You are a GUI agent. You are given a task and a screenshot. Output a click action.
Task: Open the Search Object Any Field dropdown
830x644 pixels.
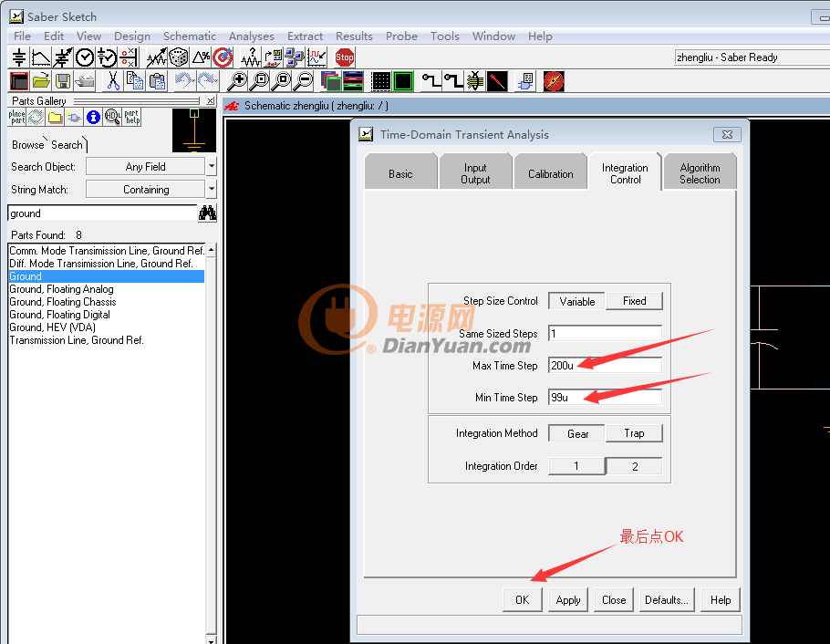[212, 166]
